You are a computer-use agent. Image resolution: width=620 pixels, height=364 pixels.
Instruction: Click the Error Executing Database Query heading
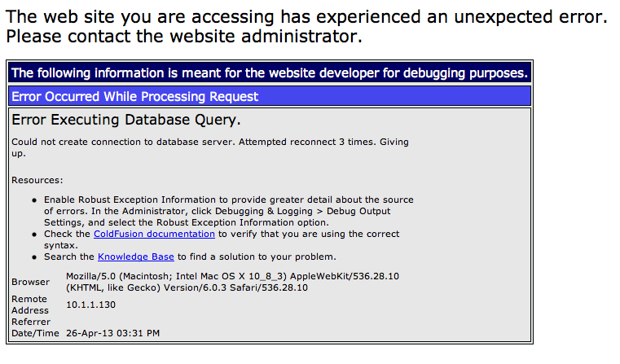126,120
